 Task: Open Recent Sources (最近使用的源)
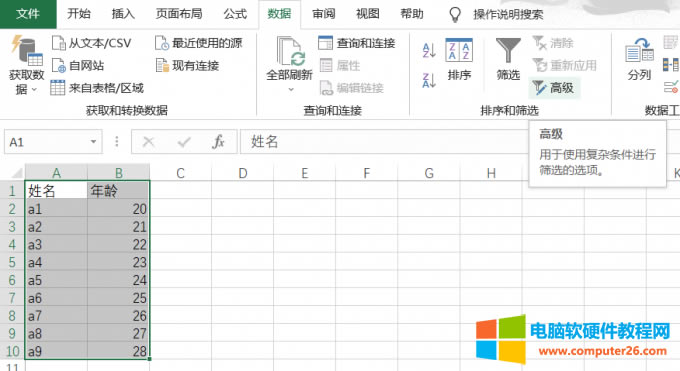198,43
